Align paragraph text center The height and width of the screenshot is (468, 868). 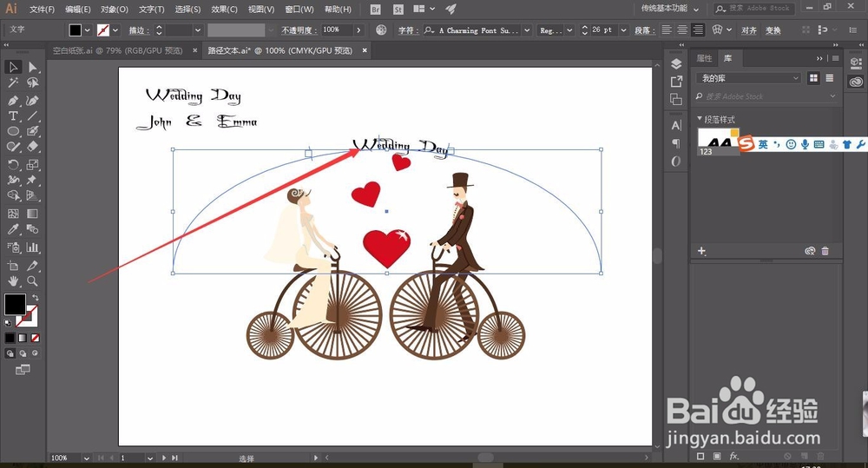coord(682,30)
